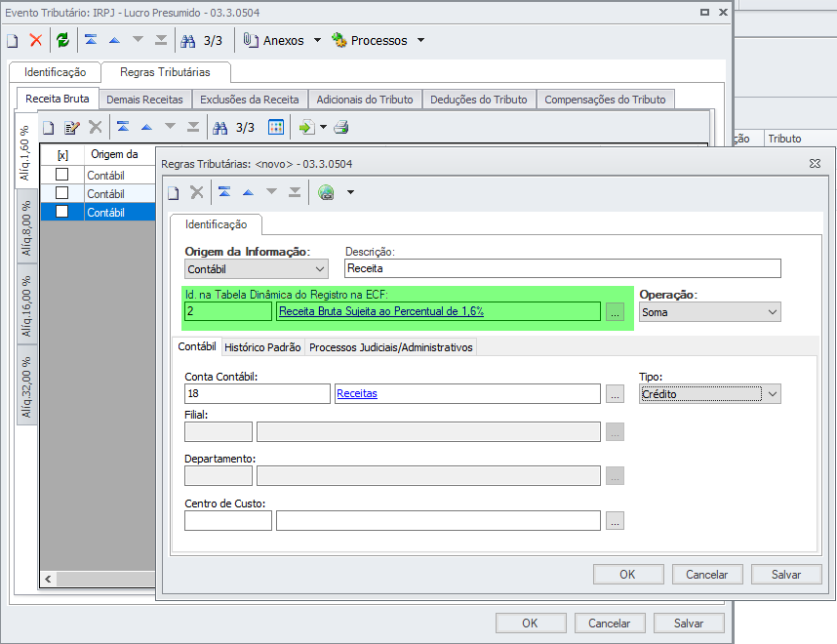Go to previous record in Regras Tributárias dialog
Viewport: 837px width, 644px height.
pos(248,193)
